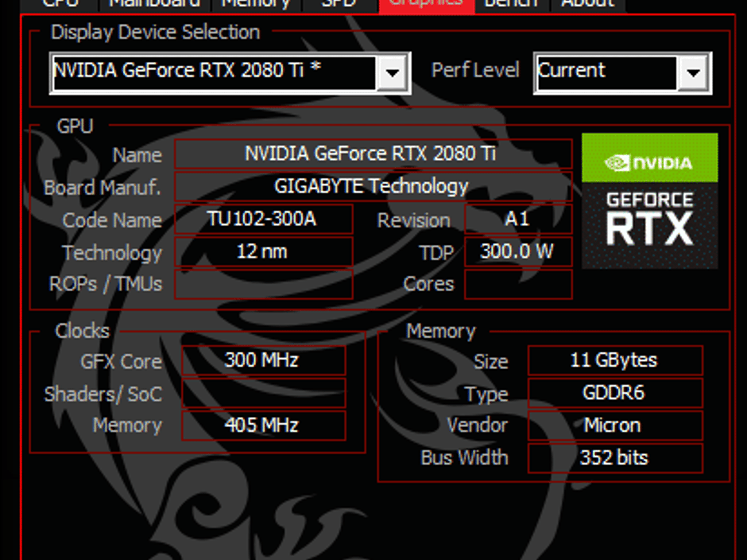747x560 pixels.
Task: Click the 300.0 W TDP value
Action: (518, 252)
